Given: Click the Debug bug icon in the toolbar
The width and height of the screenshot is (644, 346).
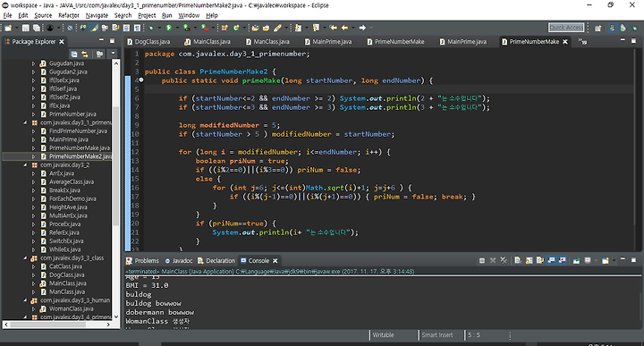Looking at the screenshot, I should (x=151, y=28).
